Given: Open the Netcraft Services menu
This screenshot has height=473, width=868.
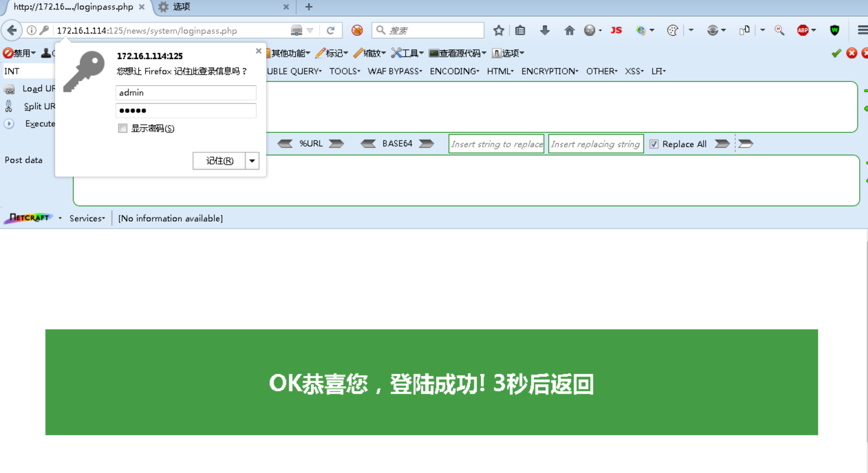Looking at the screenshot, I should click(87, 218).
